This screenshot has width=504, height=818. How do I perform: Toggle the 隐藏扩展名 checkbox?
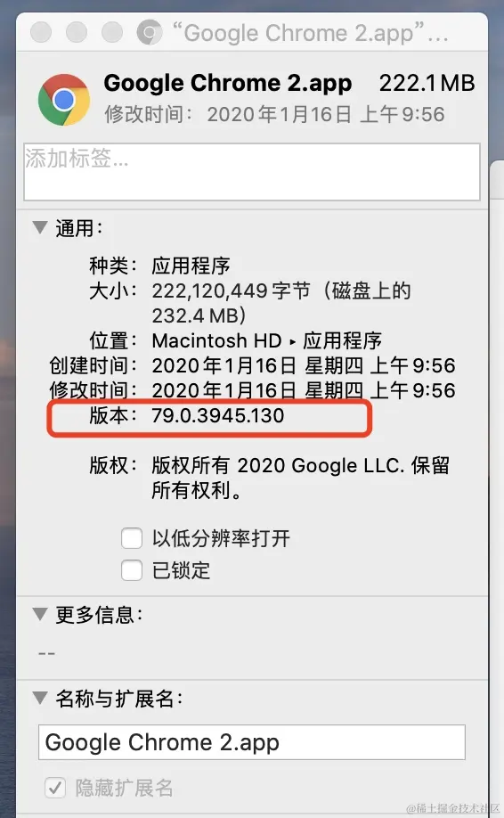click(x=55, y=787)
